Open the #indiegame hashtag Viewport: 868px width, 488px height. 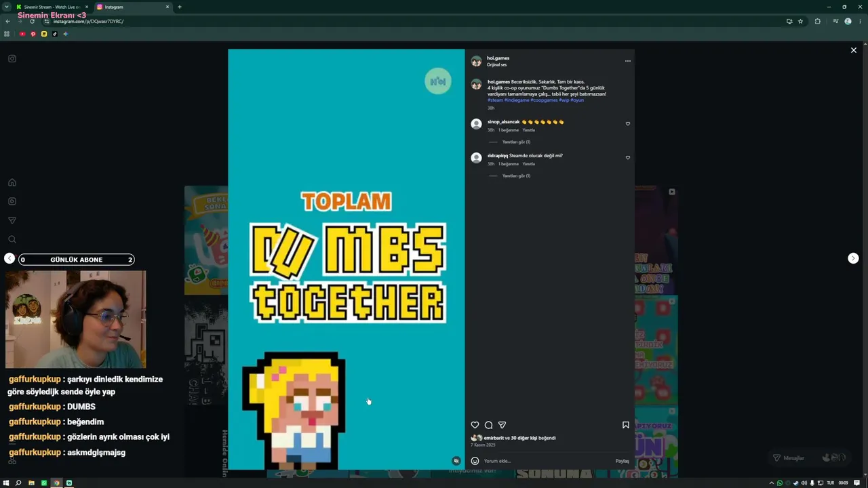click(517, 100)
